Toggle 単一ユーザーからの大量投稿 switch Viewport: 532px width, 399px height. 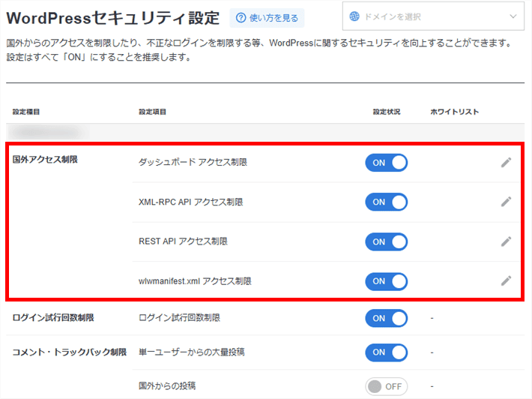click(x=386, y=352)
